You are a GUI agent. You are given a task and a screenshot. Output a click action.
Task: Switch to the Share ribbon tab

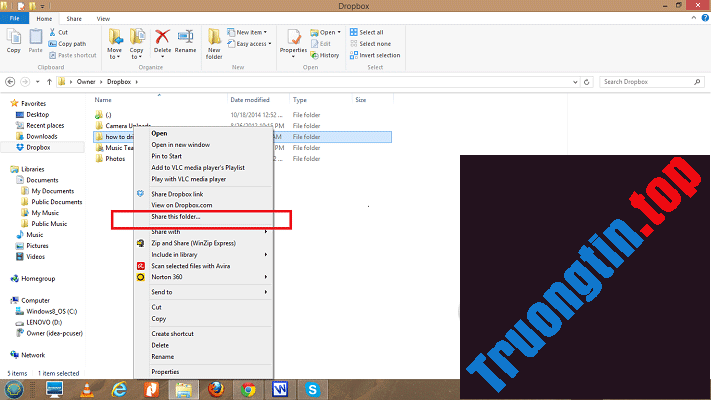[x=74, y=19]
